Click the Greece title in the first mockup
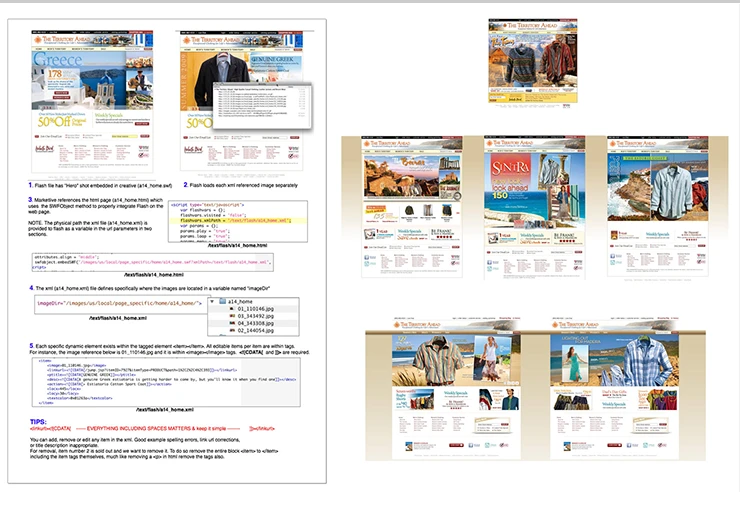Viewport: 740px width, 515px height. point(58,59)
